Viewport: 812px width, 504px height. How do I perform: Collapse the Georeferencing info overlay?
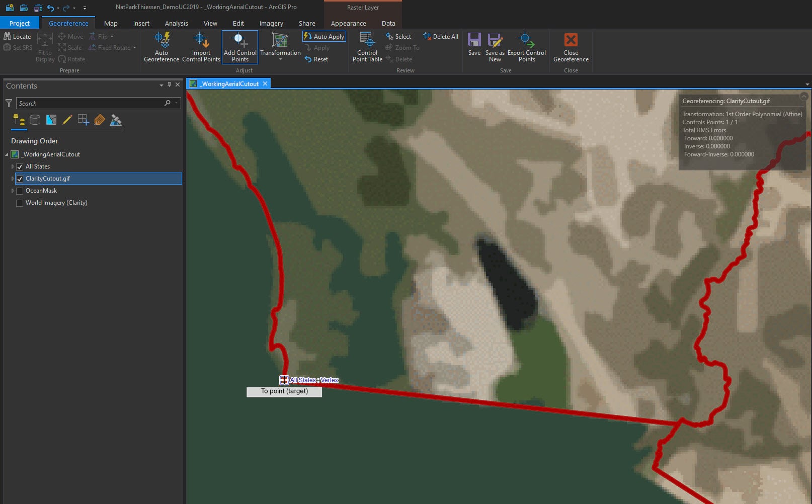(x=804, y=96)
